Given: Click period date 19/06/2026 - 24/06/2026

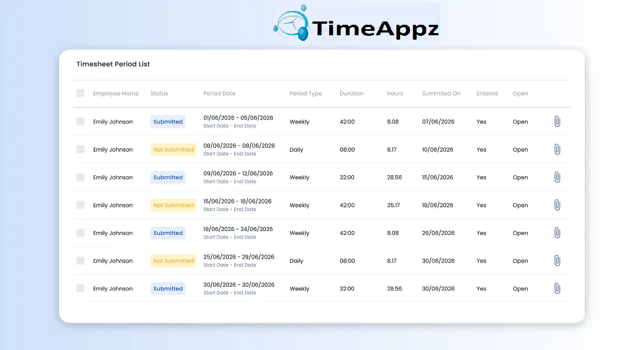Looking at the screenshot, I should (238, 229).
